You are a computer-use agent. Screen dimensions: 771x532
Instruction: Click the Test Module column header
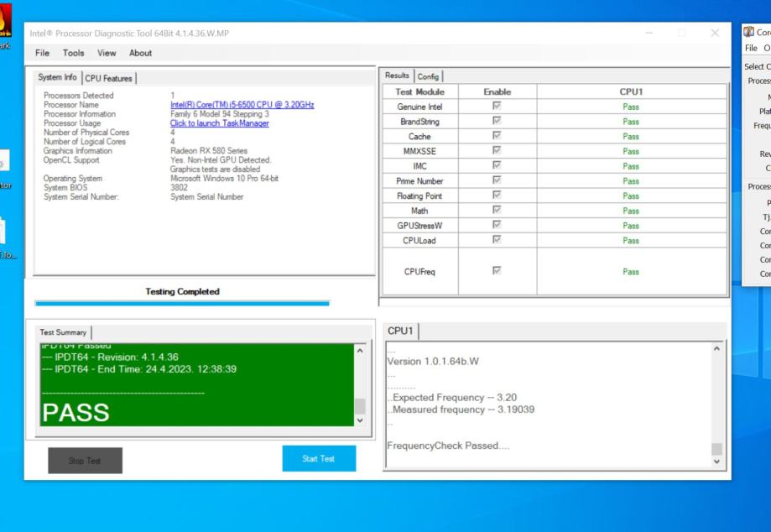(x=420, y=91)
